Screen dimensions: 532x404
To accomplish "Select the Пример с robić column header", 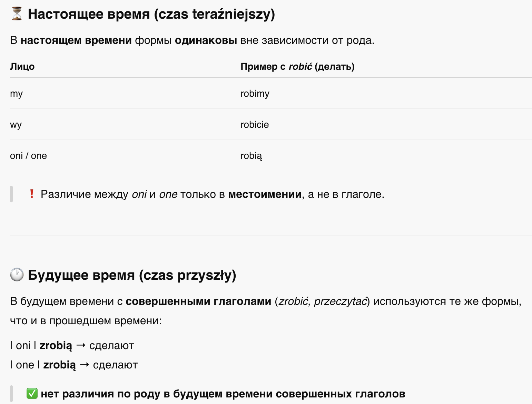I will click(297, 66).
